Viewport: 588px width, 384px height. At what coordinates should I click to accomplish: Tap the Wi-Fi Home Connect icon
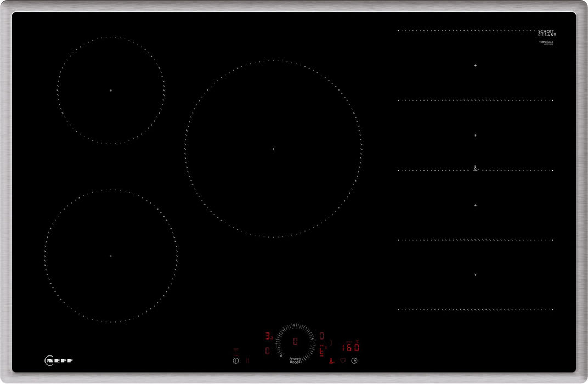[x=236, y=351]
